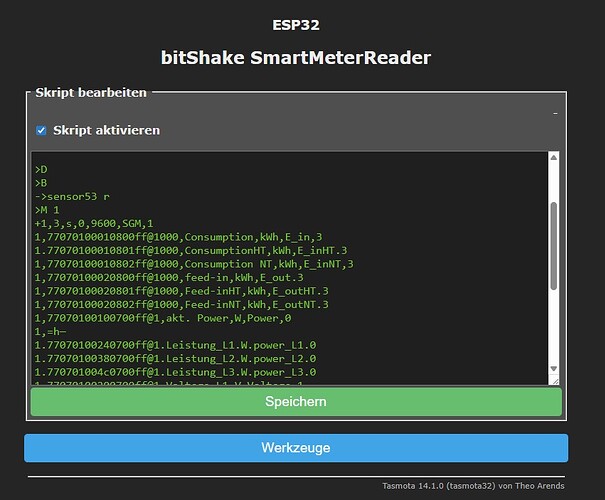The width and height of the screenshot is (605, 500).
Task: Click the bitShake SmartMeterReader title
Action: [x=296, y=58]
